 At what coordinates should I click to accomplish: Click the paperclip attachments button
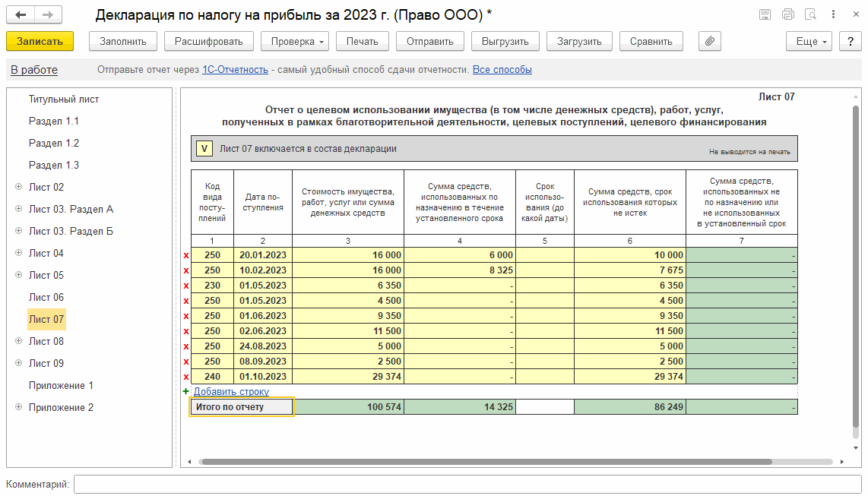tap(708, 42)
